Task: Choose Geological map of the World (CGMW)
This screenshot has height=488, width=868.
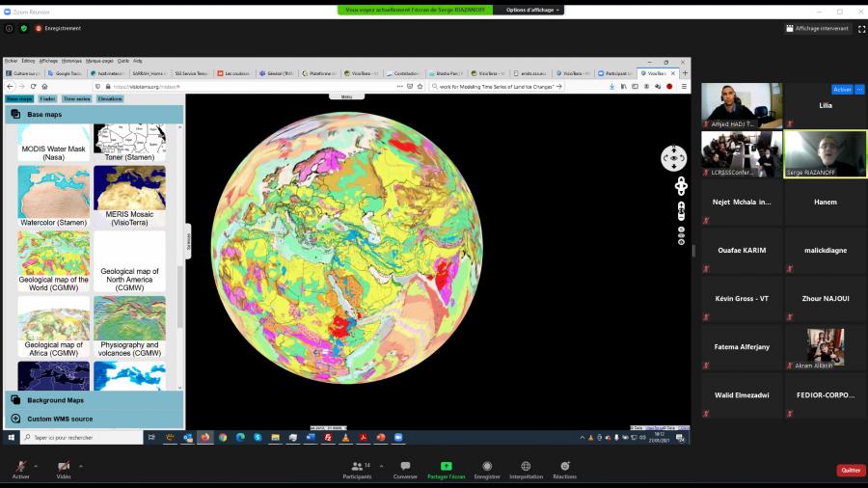Action: pos(54,261)
